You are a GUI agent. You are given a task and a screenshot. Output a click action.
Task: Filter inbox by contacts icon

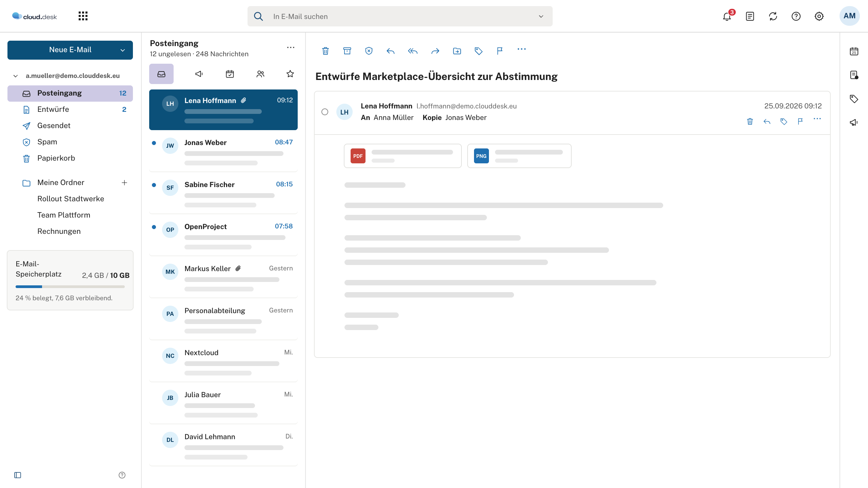point(260,74)
